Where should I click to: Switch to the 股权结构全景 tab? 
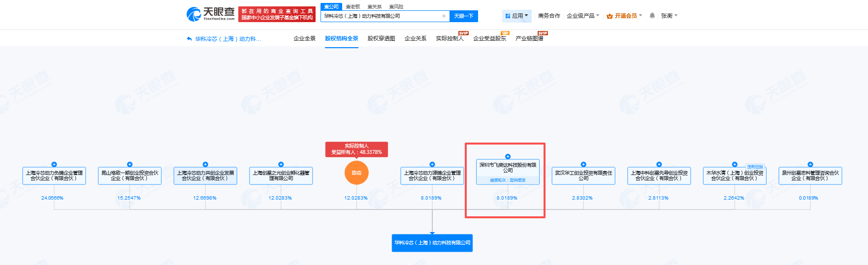coord(342,38)
